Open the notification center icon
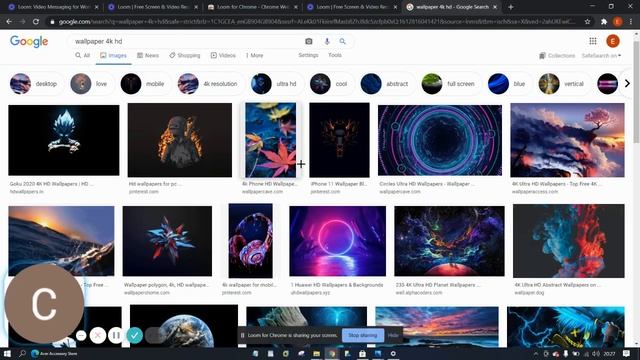Image resolution: width=640 pixels, height=360 pixels. tap(627, 353)
